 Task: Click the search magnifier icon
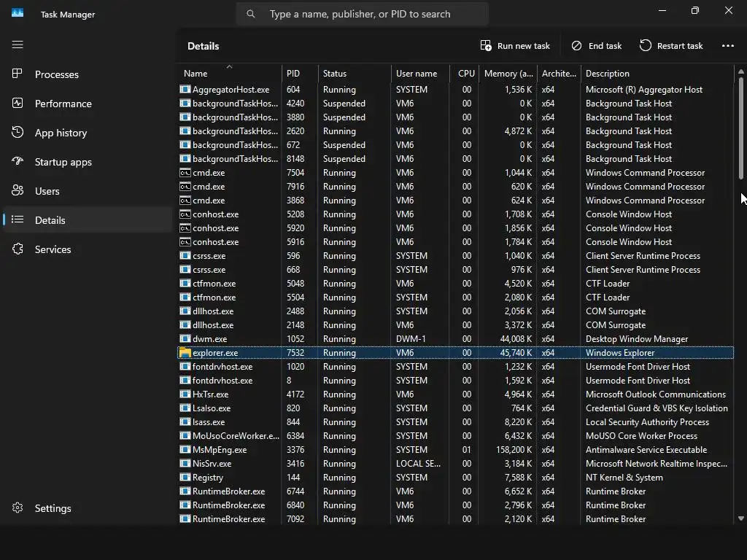tap(251, 14)
